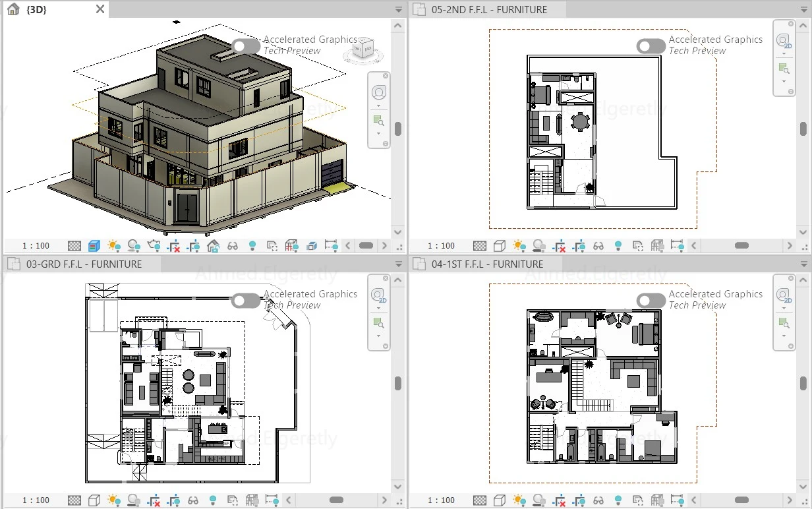Open 2D Steering Wheel in 03-GRD view
The image size is (812, 509).
coord(378,296)
